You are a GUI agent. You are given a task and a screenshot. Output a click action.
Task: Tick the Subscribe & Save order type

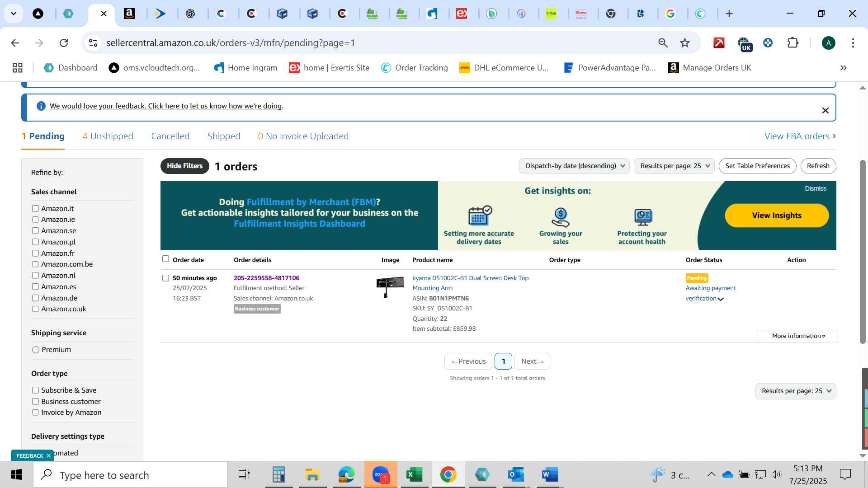(35, 390)
